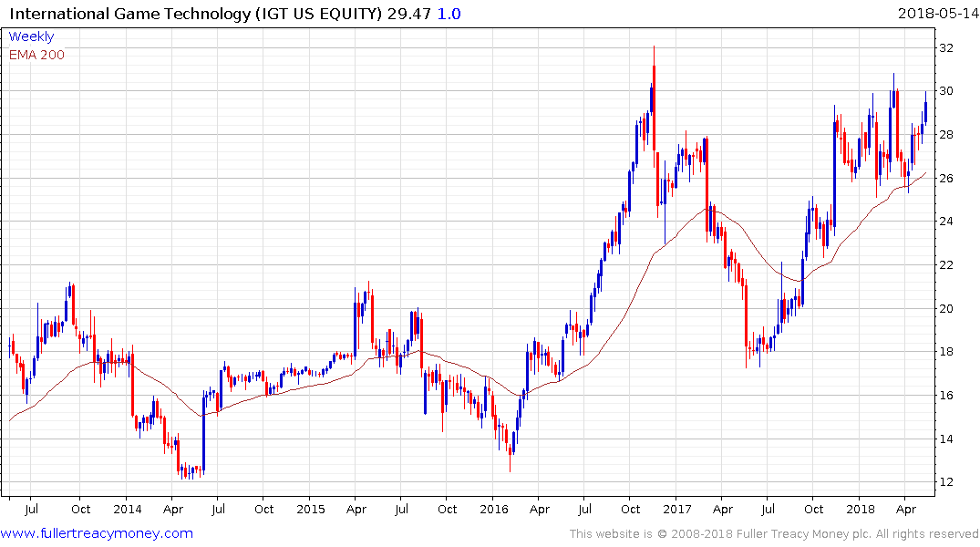Click the 12 price axis label

[945, 482]
